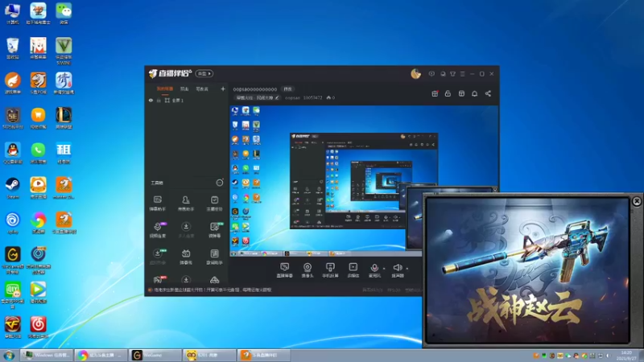Switch to the colorful browser taskbar item
Viewport: 644px width, 362px height.
(x=101, y=355)
